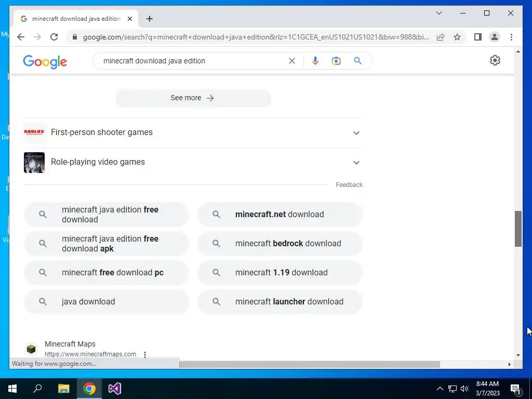The width and height of the screenshot is (532, 399).
Task: Search by image with the camera icon
Action: (336, 61)
